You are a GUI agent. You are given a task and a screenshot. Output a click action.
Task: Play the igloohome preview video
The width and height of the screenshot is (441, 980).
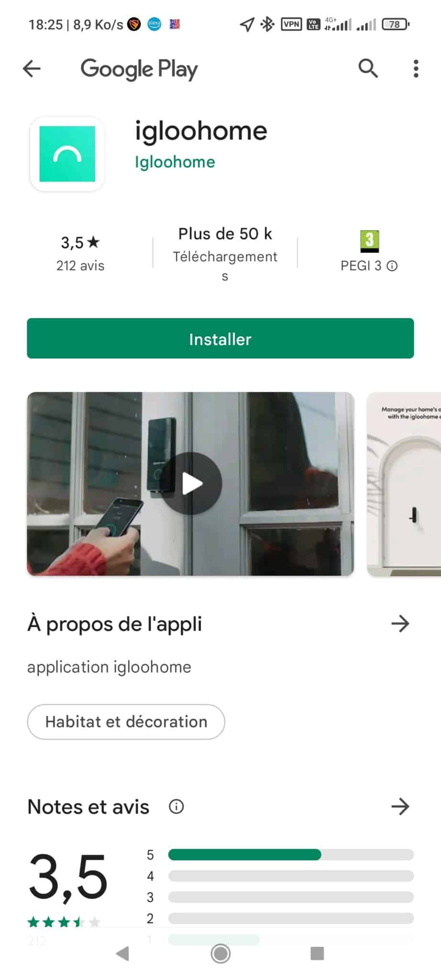[191, 484]
